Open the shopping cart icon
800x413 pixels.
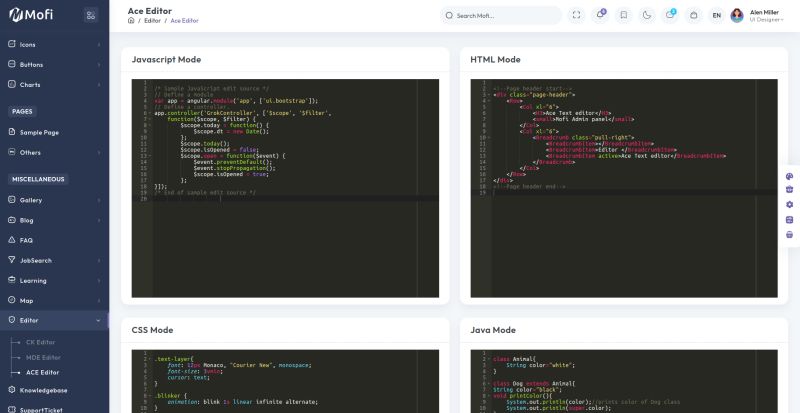[693, 15]
